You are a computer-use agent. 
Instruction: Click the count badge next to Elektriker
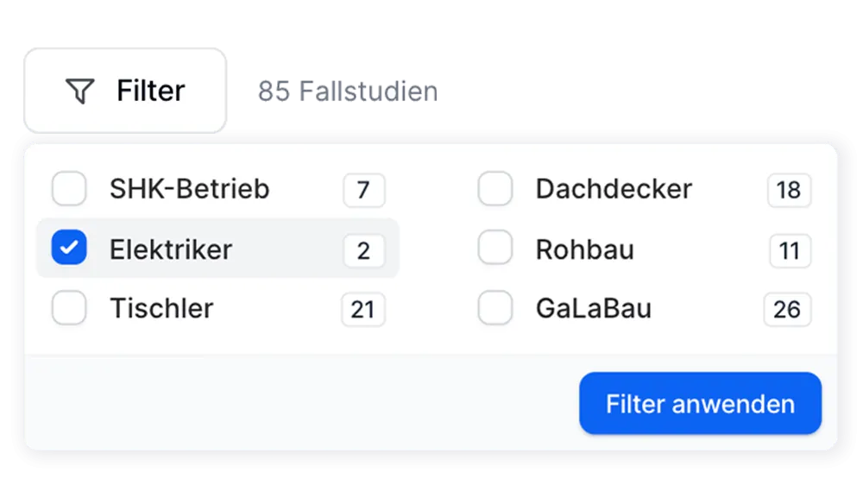pos(363,249)
